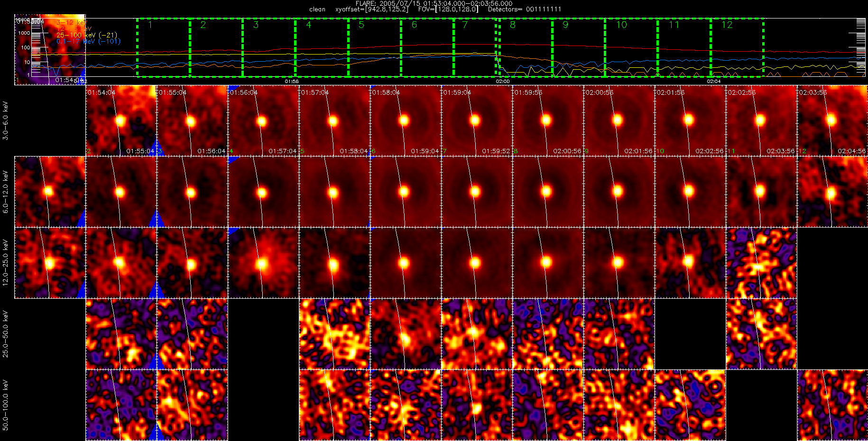Image resolution: width=868 pixels, height=441 pixels.
Task: Click the '3-12 keV' legend entry
Action: (x=72, y=22)
